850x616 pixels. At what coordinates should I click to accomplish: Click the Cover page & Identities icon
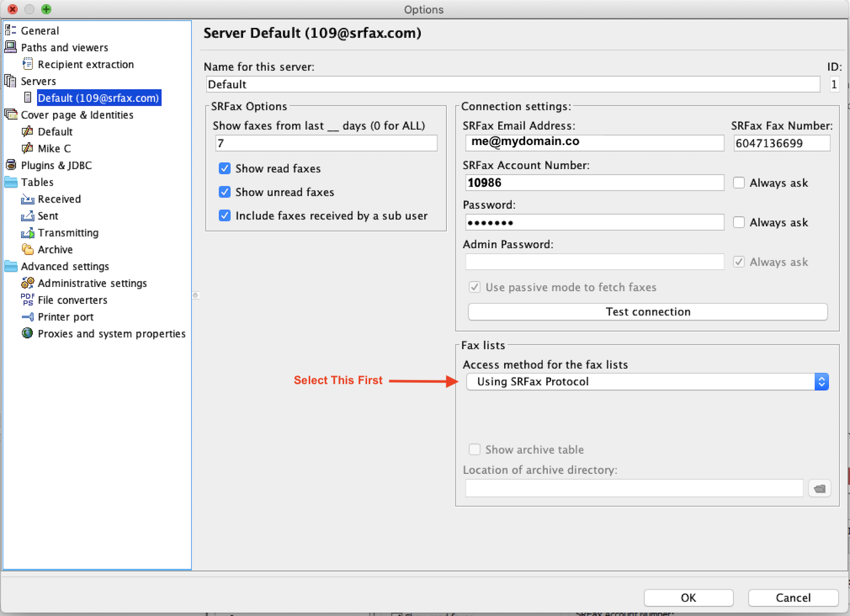(11, 114)
